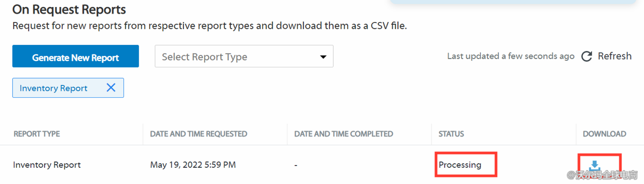Click the DOWNLOAD column header
644x184 pixels.
click(604, 134)
